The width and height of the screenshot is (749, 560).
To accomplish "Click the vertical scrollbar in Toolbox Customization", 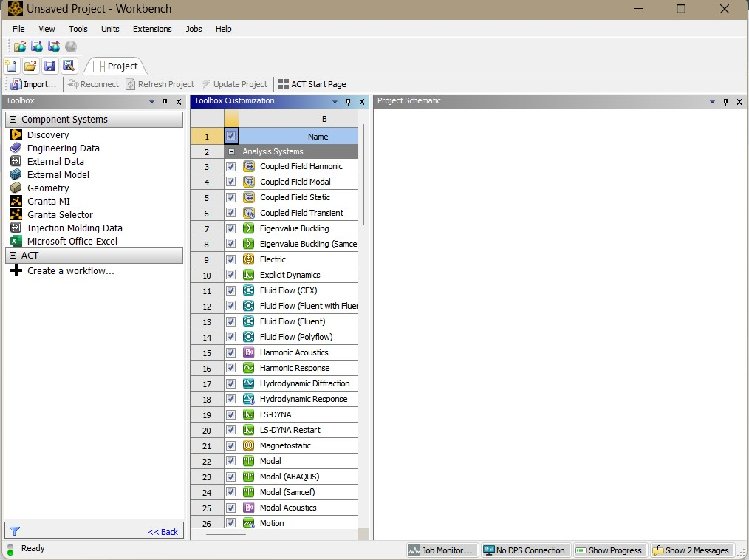I will pyautogui.click(x=363, y=175).
